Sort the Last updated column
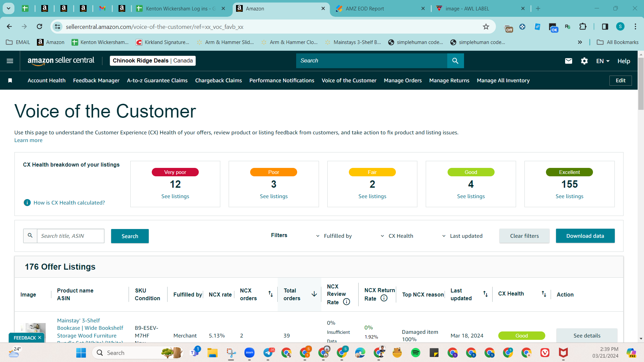 [x=485, y=294]
